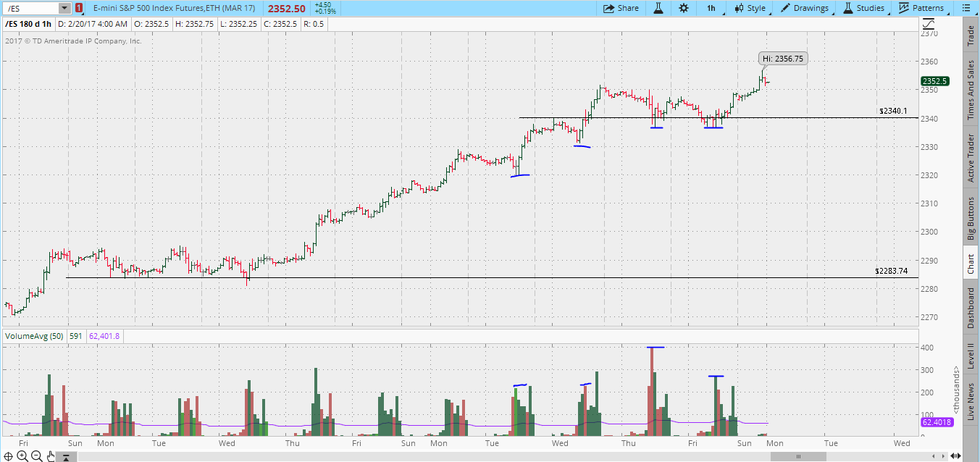This screenshot has width=980, height=462.
Task: Open the Studies menu
Action: 863,8
